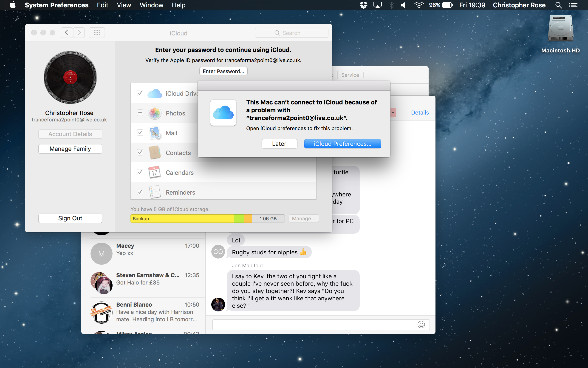Click the 'Lol' message bubble
Screen dimensions: 588x368
[236, 240]
